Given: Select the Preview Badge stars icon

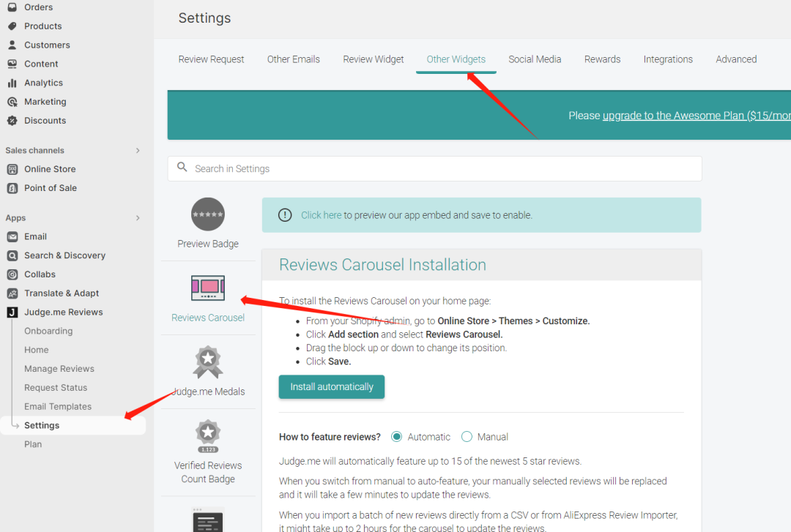Looking at the screenshot, I should (208, 214).
